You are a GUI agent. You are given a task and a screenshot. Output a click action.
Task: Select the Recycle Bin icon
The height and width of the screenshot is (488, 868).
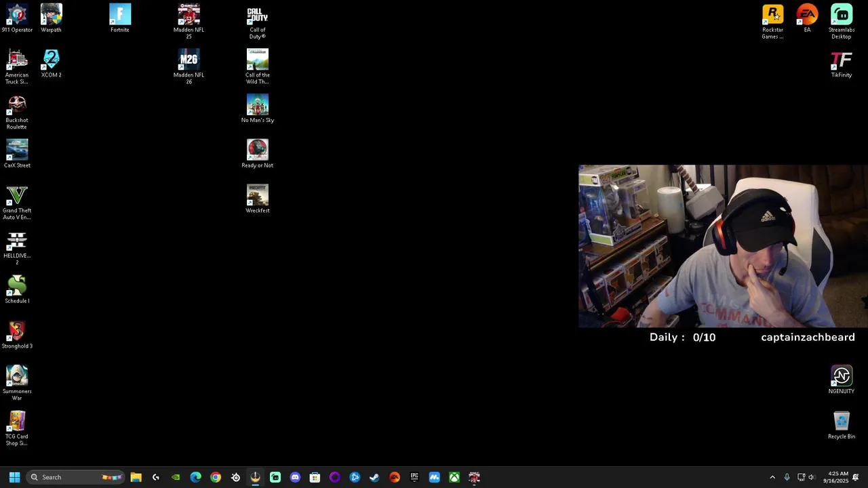[x=842, y=425]
